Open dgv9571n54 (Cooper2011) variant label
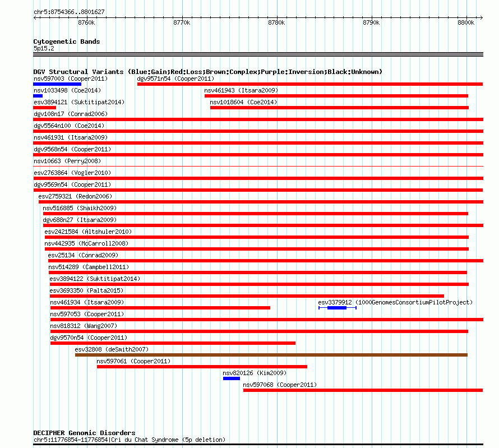The image size is (499, 448). [175, 78]
